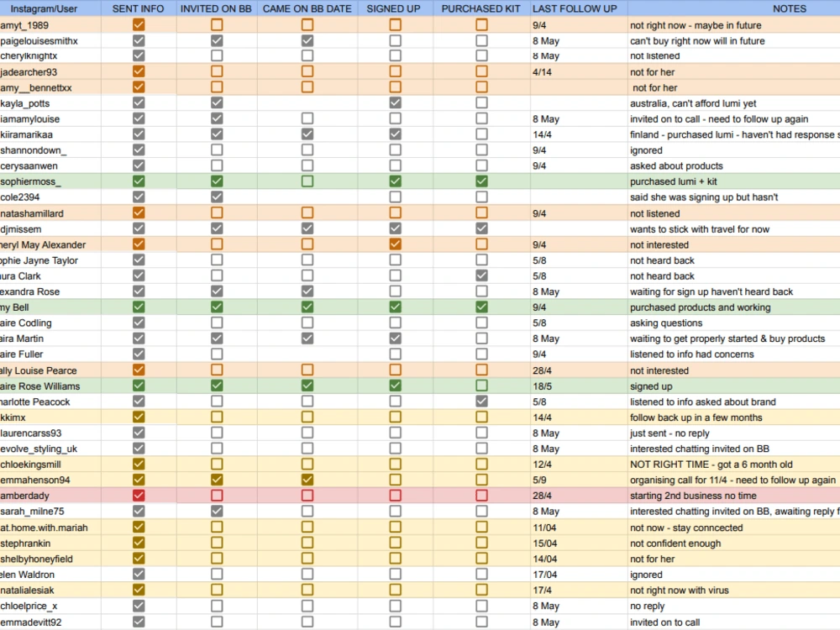The height and width of the screenshot is (630, 840).
Task: Click the CAME ON BB DATE header
Action: click(x=307, y=8)
